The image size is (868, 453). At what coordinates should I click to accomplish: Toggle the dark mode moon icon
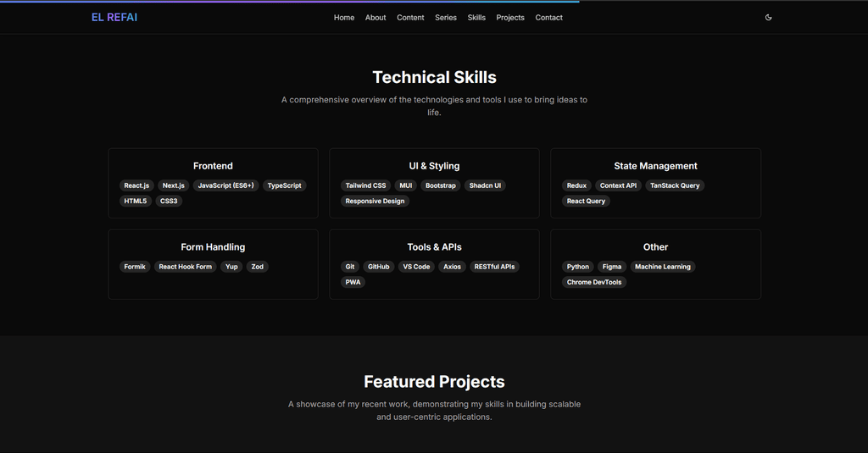point(768,18)
